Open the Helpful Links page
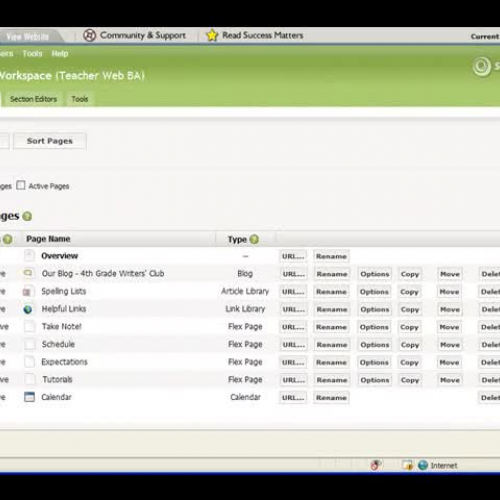500x500 pixels. pos(64,309)
